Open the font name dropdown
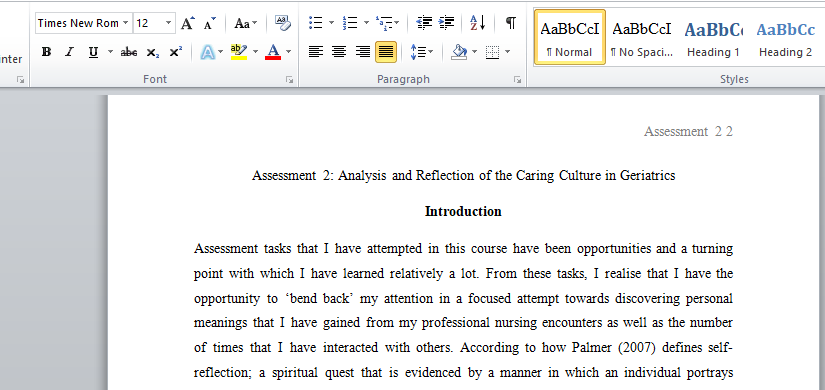The height and width of the screenshot is (390, 825). 125,23
